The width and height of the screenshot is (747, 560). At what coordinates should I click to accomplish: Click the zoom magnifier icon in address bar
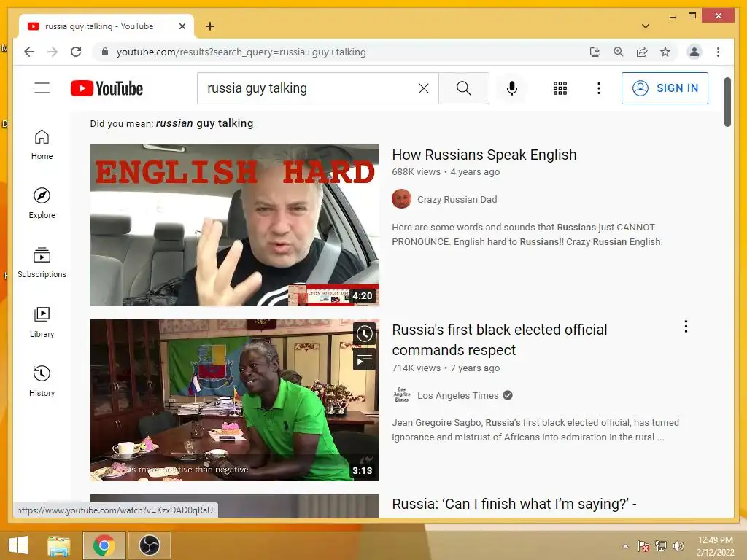coord(619,52)
